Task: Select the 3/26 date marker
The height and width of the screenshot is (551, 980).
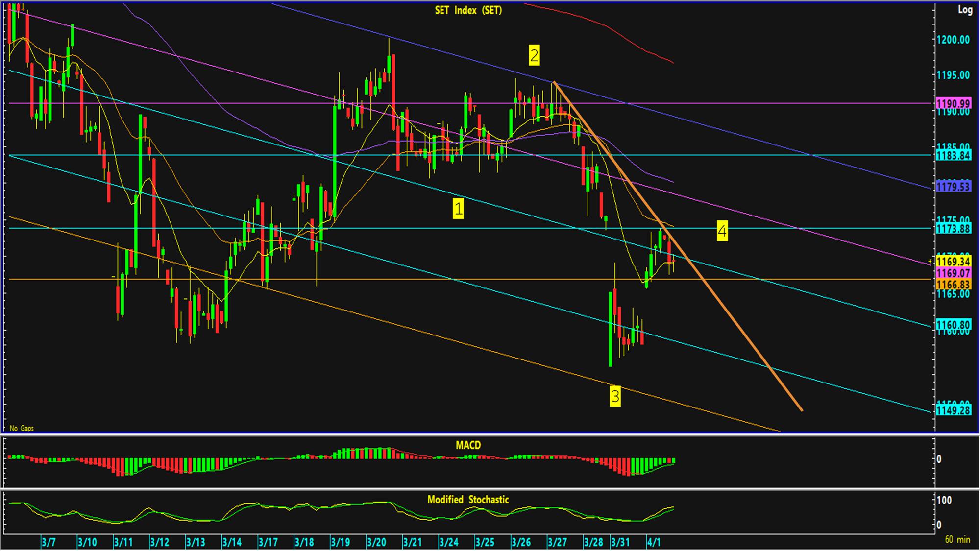Action: pyautogui.click(x=521, y=542)
